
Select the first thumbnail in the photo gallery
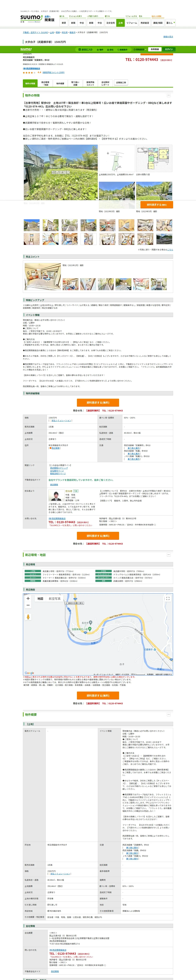tap(32, 225)
